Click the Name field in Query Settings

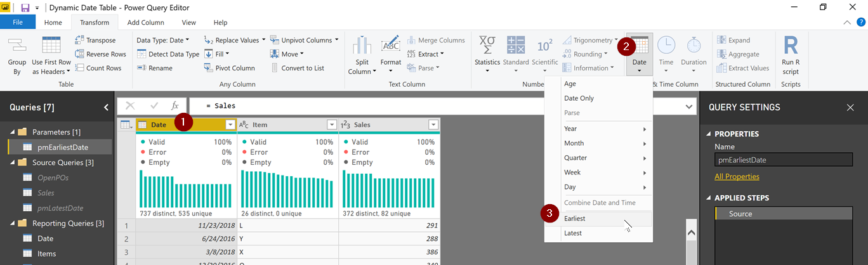pos(784,159)
